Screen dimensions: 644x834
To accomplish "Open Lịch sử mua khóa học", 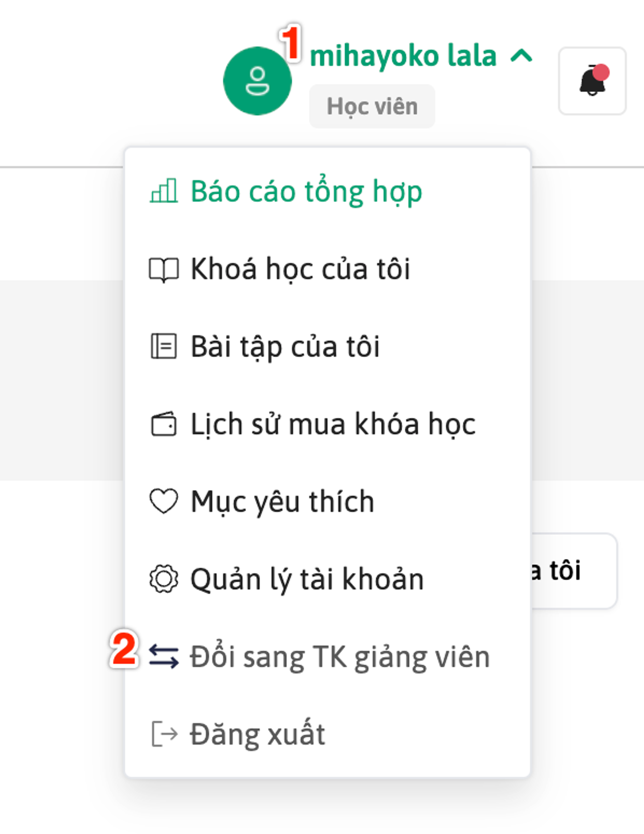I will click(333, 424).
